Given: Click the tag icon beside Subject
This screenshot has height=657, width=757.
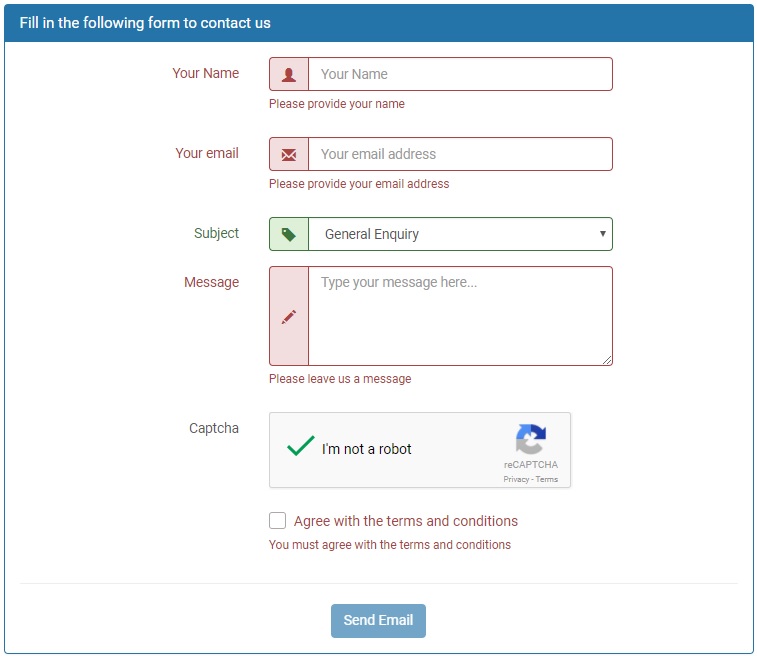Looking at the screenshot, I should pyautogui.click(x=289, y=234).
